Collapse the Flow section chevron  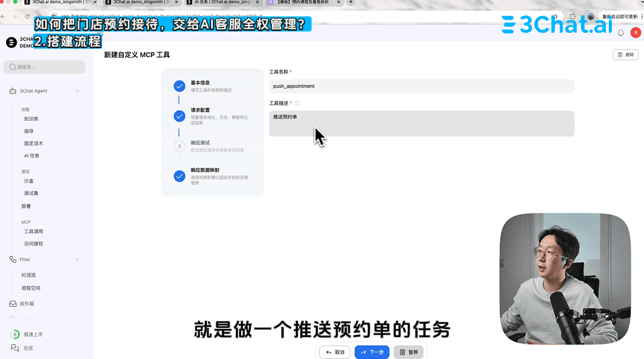click(x=77, y=259)
